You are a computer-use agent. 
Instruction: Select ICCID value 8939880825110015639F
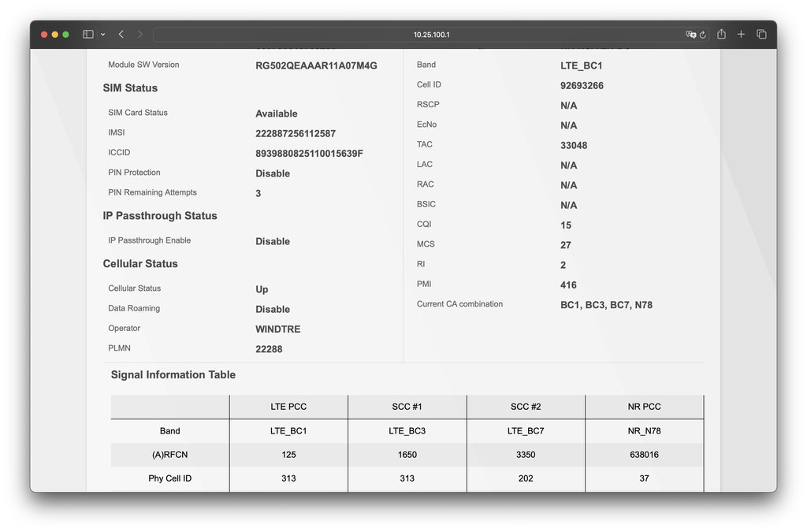pos(309,154)
